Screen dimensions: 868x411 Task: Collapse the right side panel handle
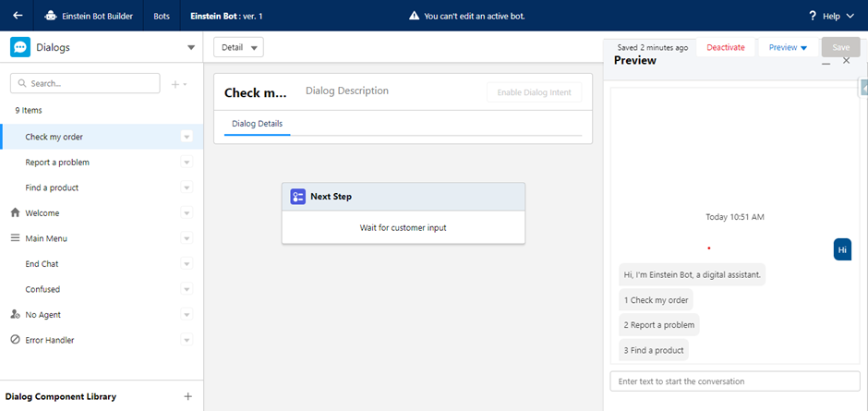point(863,87)
